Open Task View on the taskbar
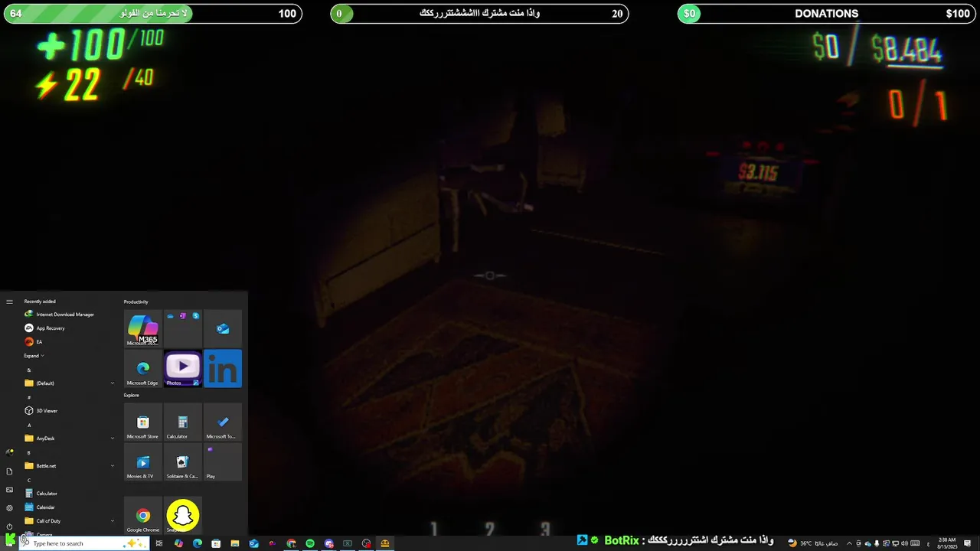980x551 pixels. click(159, 543)
